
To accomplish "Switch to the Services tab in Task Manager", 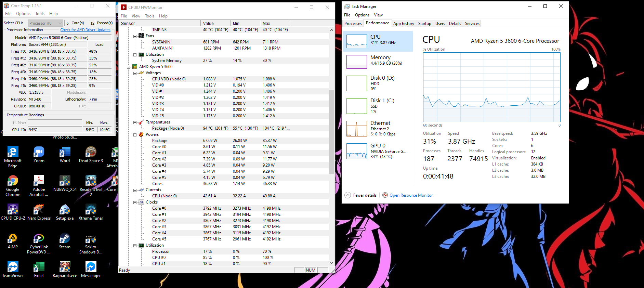I will pyautogui.click(x=472, y=24).
